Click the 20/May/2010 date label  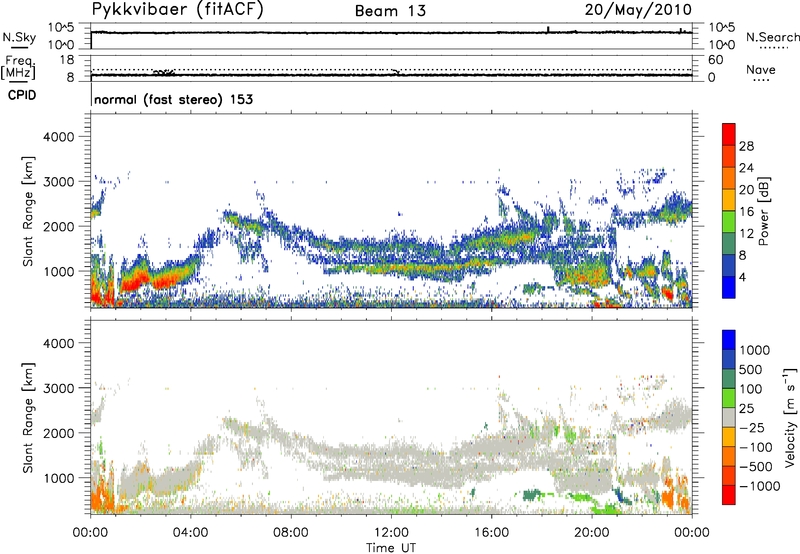tap(638, 10)
